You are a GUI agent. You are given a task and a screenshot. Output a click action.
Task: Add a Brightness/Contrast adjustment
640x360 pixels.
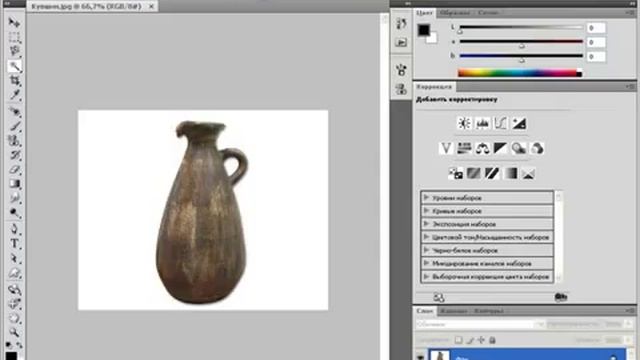tap(464, 123)
